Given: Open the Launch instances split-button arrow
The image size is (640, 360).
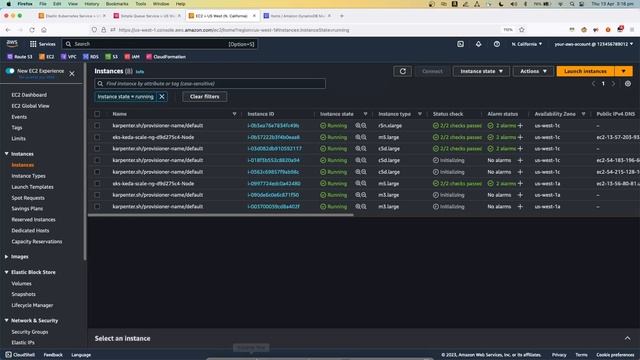Looking at the screenshot, I should tap(623, 71).
